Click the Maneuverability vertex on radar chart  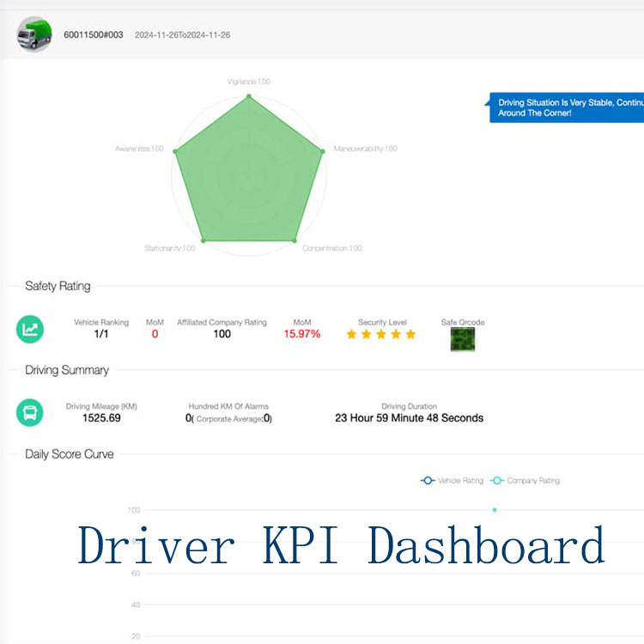pos(322,151)
